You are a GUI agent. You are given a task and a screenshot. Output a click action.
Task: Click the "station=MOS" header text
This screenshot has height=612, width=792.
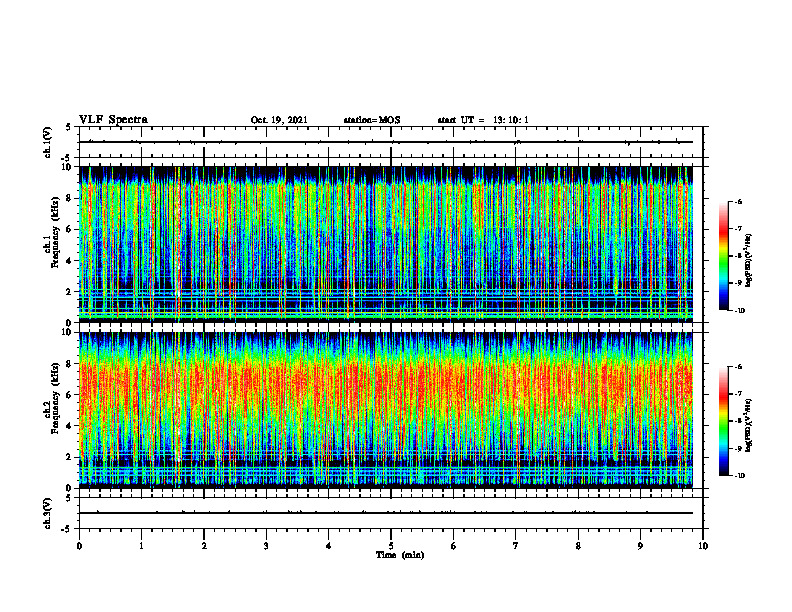pos(372,120)
